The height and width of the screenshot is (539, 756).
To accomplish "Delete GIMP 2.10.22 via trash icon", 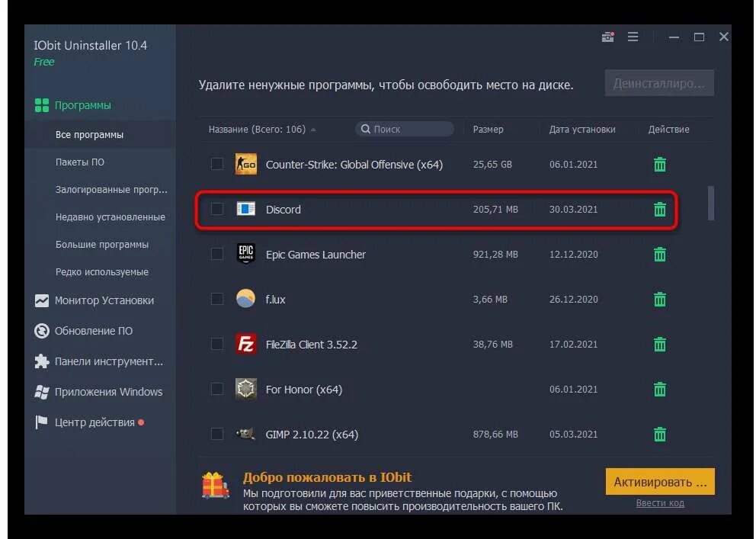I will (659, 435).
